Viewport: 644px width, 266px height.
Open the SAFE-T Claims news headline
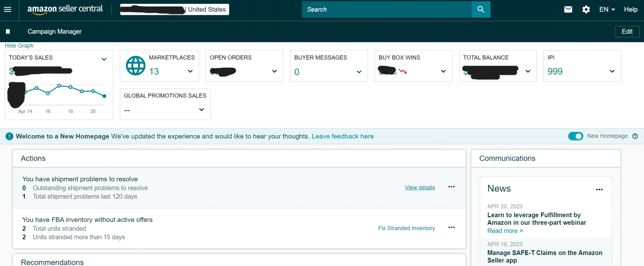click(545, 257)
